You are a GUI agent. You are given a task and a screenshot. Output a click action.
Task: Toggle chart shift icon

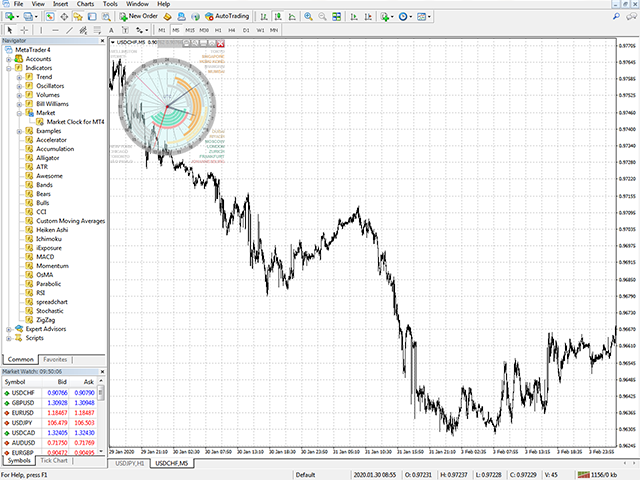[368, 16]
